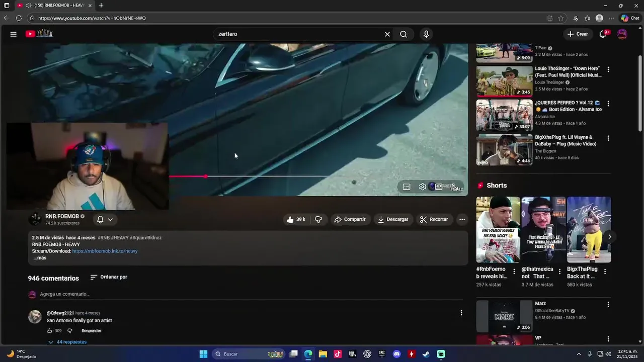Switch player to theater mode
644x362 pixels.
pyautogui.click(x=439, y=187)
